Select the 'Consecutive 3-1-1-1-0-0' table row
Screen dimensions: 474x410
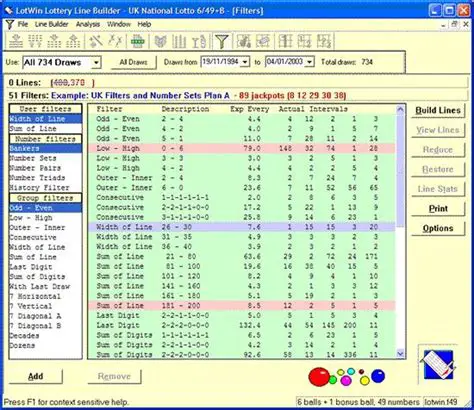tap(242, 217)
